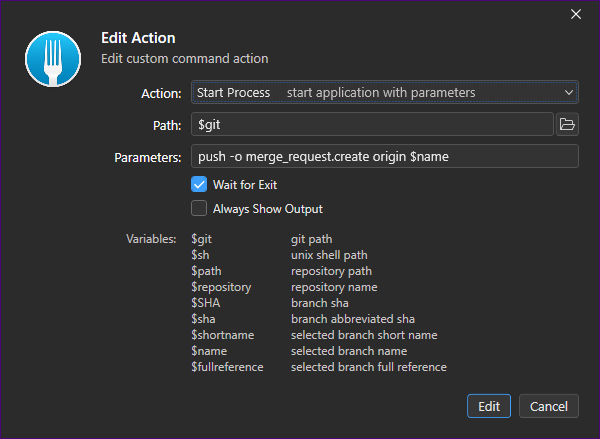
Task: Click the $shortname variable name
Action: tap(223, 335)
